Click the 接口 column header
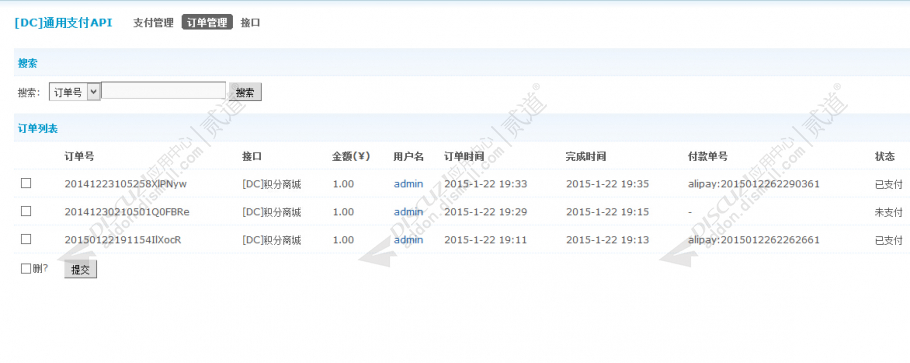The width and height of the screenshot is (910, 363). (252, 156)
